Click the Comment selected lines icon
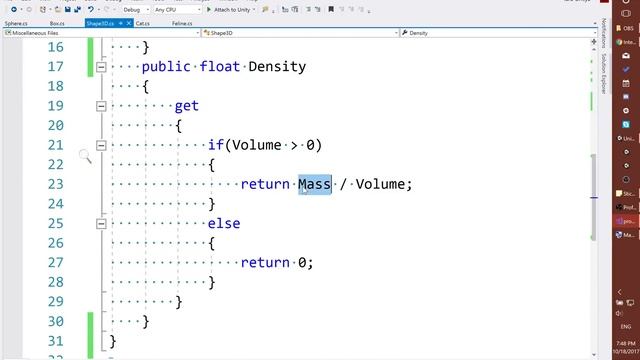Viewport: 640px width, 360px height. coord(285,9)
